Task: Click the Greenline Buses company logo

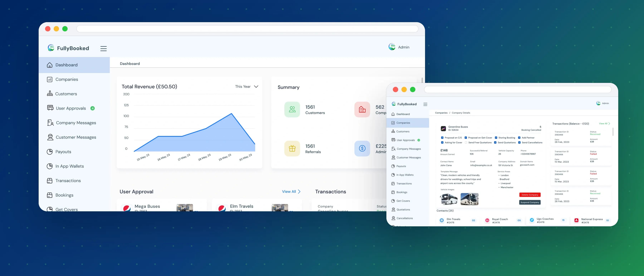Action: pyautogui.click(x=443, y=128)
